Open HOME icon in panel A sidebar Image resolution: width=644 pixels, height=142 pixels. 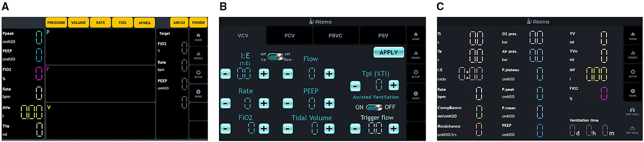[x=198, y=37]
